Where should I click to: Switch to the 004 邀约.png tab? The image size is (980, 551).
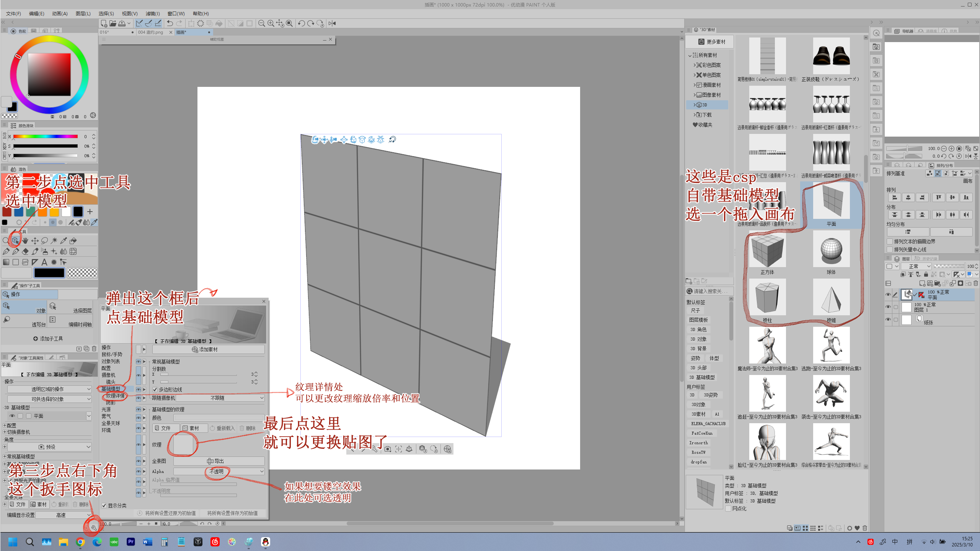(x=151, y=32)
